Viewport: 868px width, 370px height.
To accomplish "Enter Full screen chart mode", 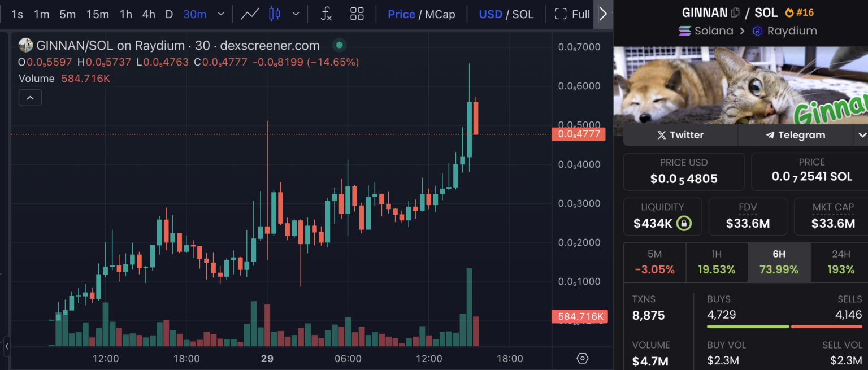I will coord(572,14).
